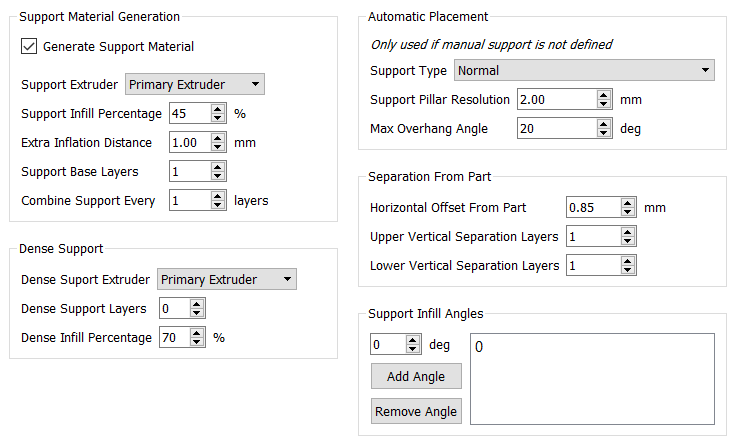
Task: Increase Horizontal Offset From Part value
Action: click(628, 203)
